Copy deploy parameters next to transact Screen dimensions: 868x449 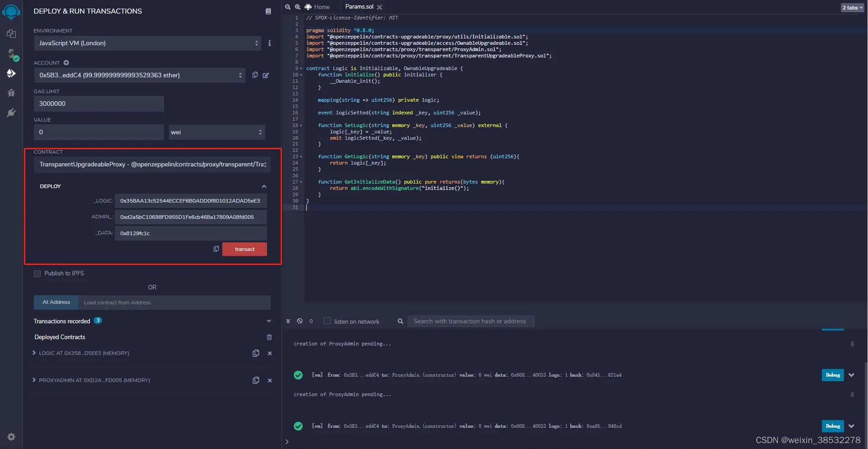[x=216, y=249]
